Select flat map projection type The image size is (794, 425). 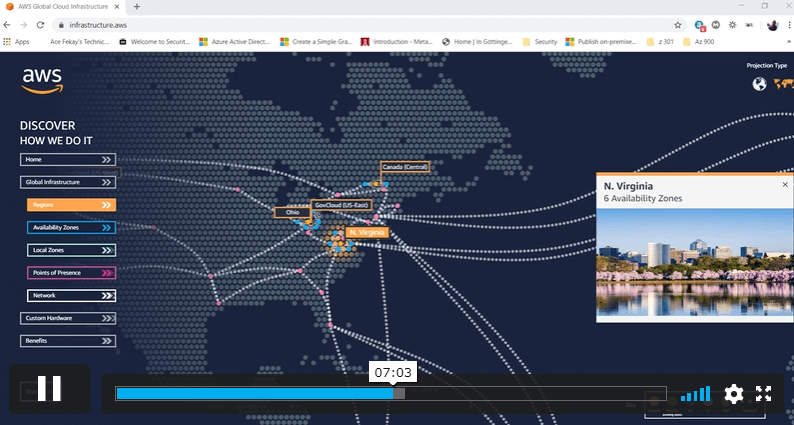(783, 84)
